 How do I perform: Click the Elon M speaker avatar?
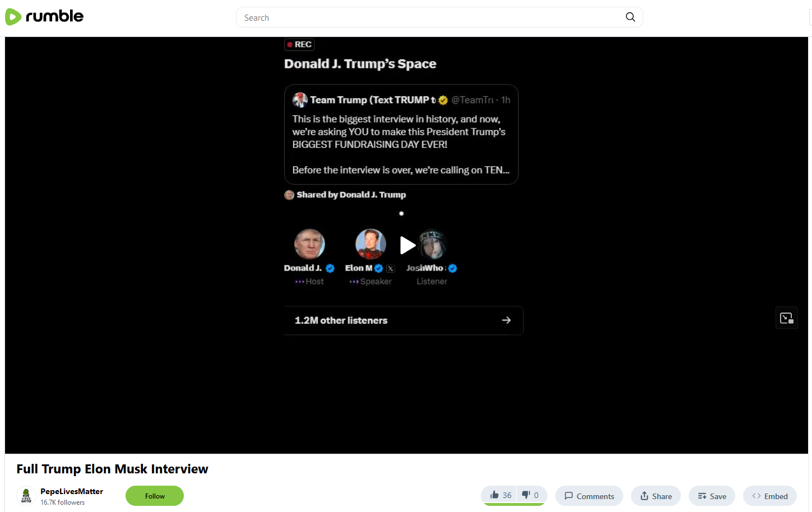[371, 244]
